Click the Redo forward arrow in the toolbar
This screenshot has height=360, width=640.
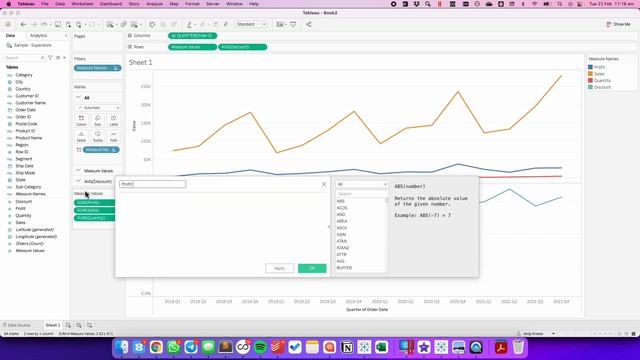[34, 24]
